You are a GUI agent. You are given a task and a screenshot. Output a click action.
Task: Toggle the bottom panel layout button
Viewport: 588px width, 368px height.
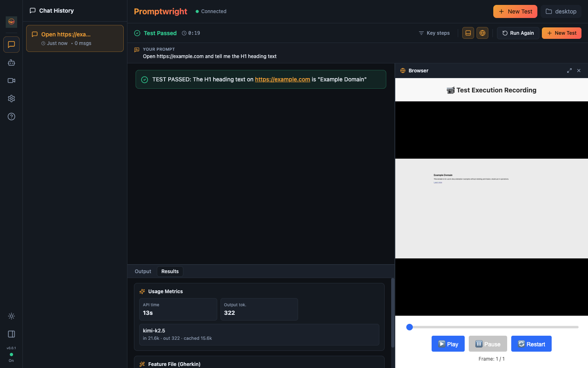468,33
